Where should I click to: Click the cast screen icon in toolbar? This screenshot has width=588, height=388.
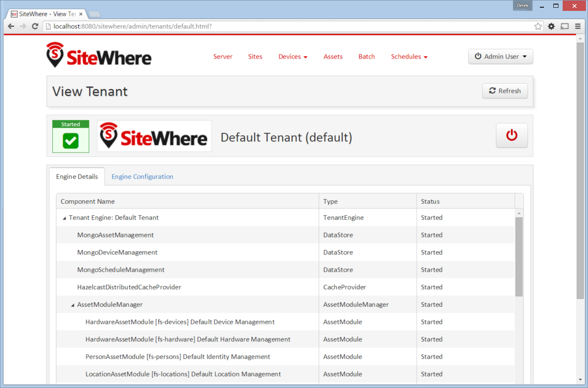[x=564, y=26]
